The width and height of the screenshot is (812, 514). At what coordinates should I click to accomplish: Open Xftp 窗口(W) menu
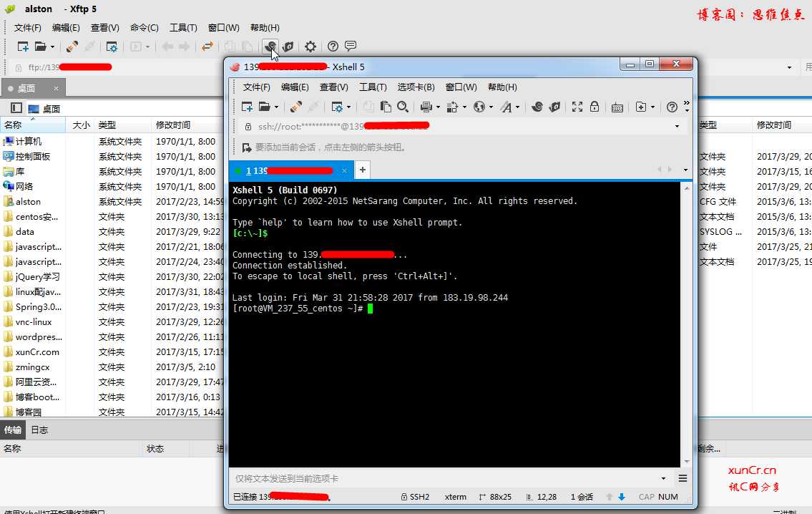coord(223,27)
